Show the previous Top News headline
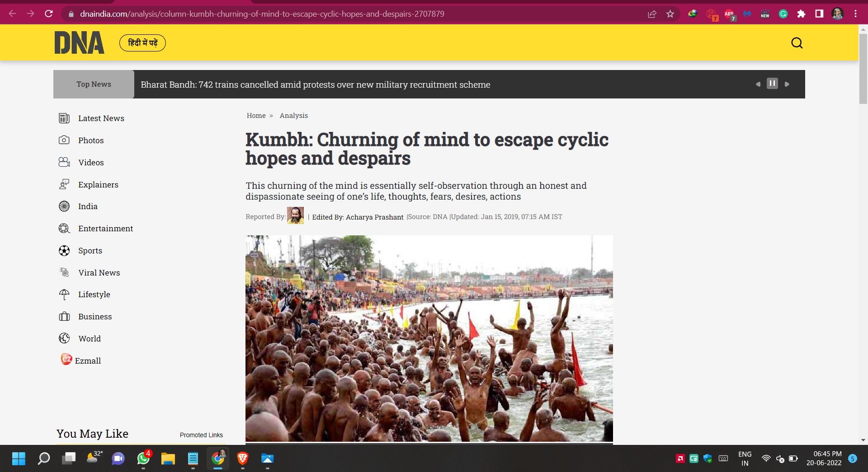The image size is (868, 472). click(x=758, y=84)
